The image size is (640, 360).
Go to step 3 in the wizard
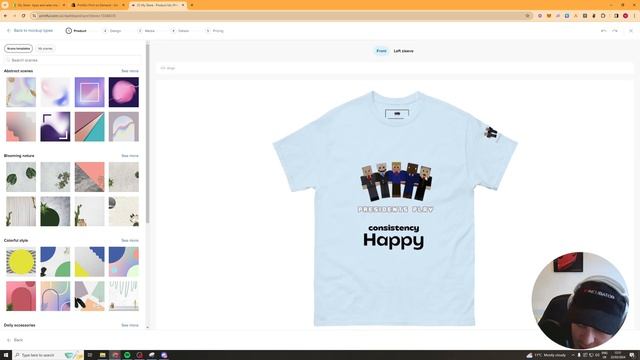tap(147, 31)
